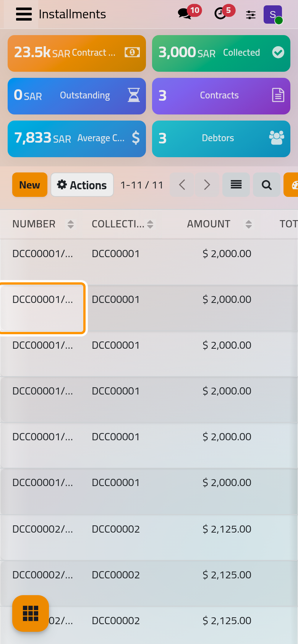Screen dimensions: 298x644
Task: Open the Actions dropdown
Action: pyautogui.click(x=82, y=185)
